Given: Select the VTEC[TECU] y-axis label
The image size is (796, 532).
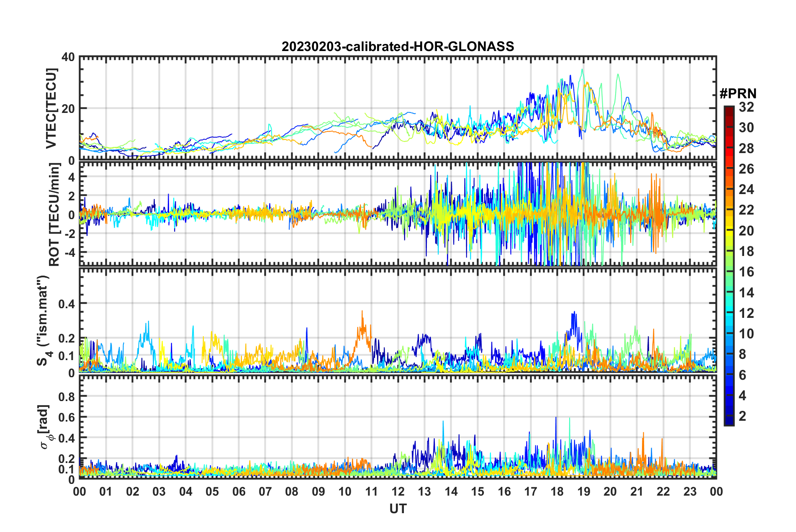Looking at the screenshot, I should pos(51,108).
